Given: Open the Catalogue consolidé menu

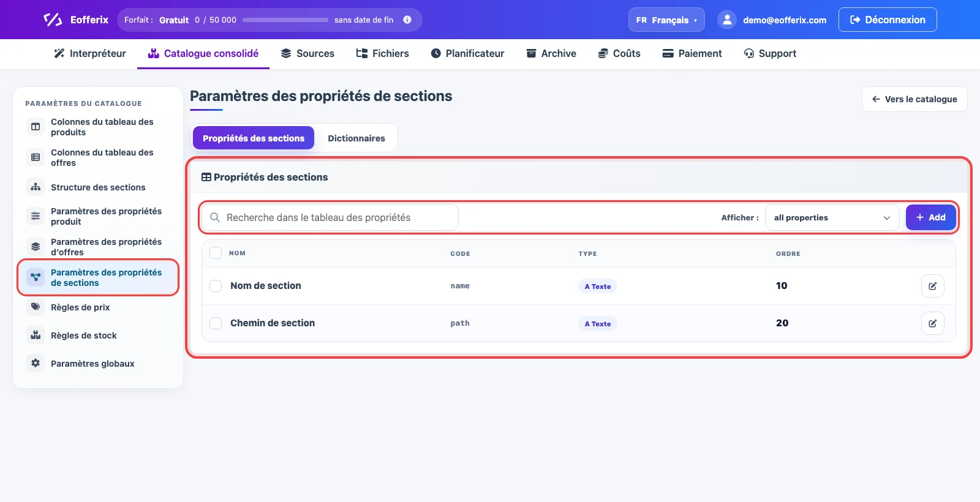Looking at the screenshot, I should [x=203, y=53].
